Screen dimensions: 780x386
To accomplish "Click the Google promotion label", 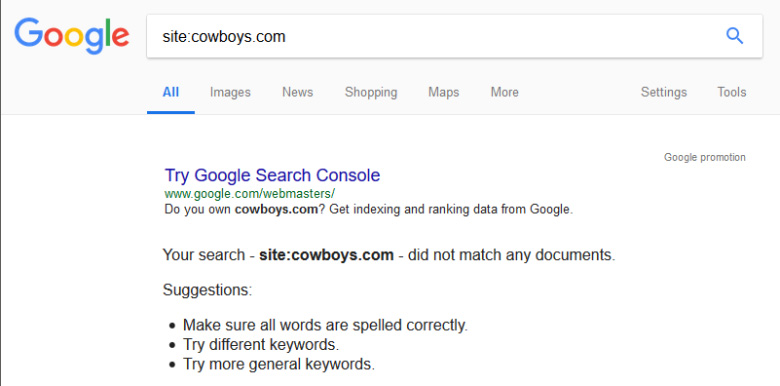I will 705,158.
